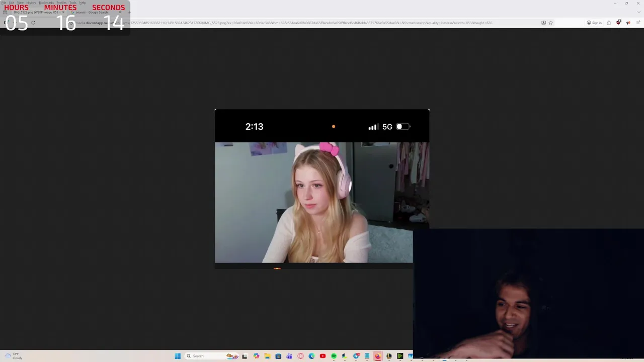644x362 pixels.
Task: Expand the list all tabs chevron
Action: pyautogui.click(x=638, y=12)
